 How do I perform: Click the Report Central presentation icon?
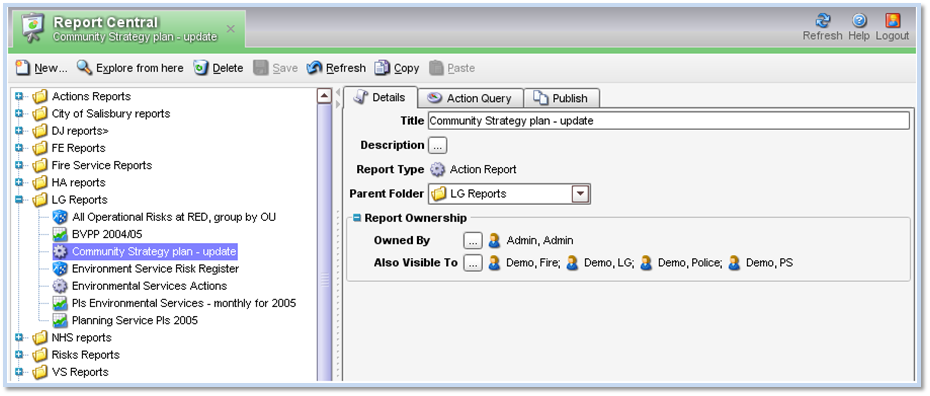(34, 28)
